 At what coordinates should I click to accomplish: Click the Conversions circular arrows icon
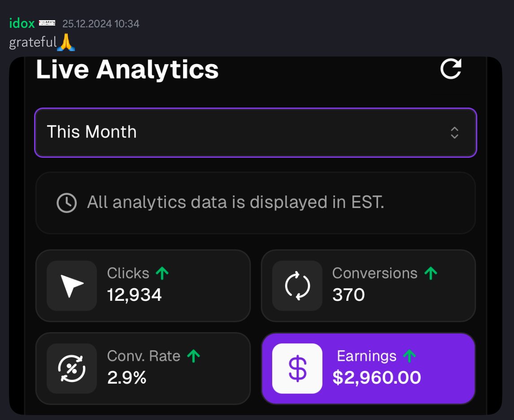[x=297, y=286]
